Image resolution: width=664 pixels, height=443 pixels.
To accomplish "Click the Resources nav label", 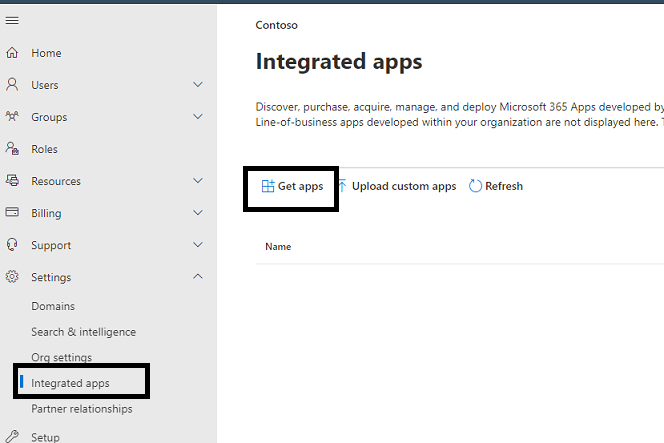I will (56, 181).
